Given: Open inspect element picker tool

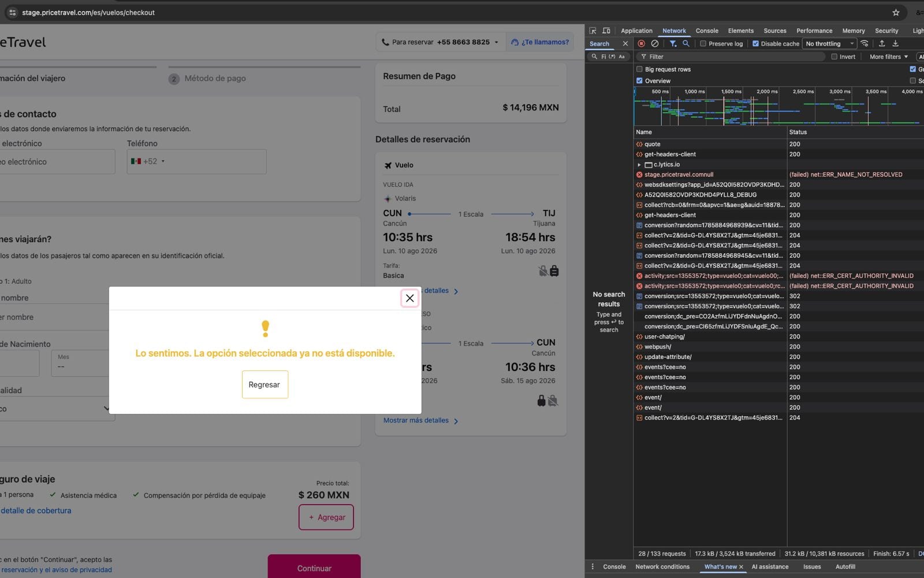Looking at the screenshot, I should pyautogui.click(x=593, y=31).
